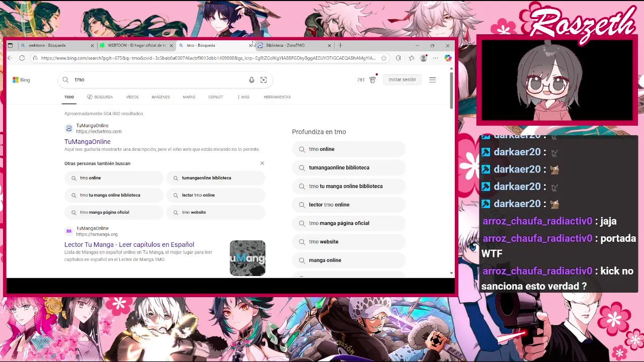Click chat username 'arroz_chaufa_radiactiv0' beside 'jaja'

click(537, 221)
